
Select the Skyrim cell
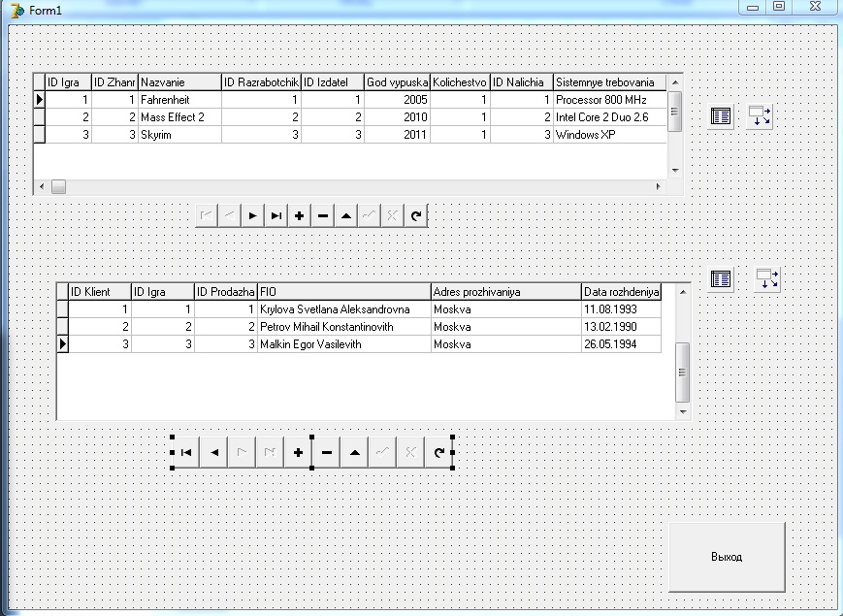point(179,135)
